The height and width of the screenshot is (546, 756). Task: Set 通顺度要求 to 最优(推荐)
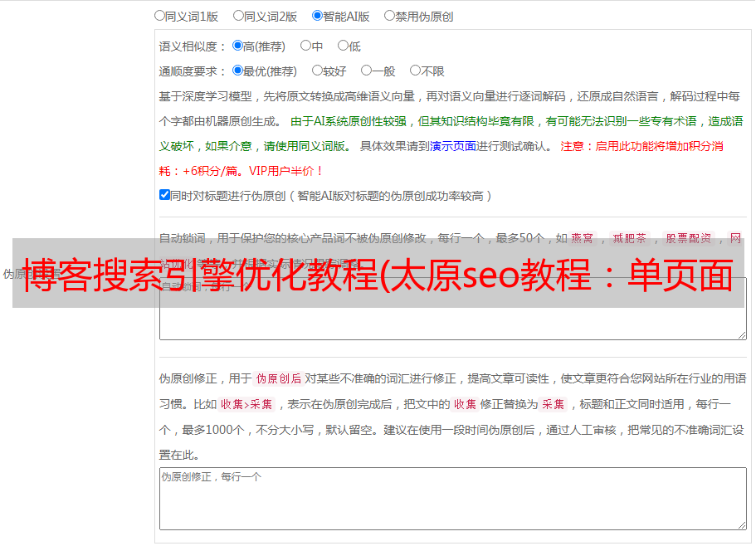[x=237, y=71]
